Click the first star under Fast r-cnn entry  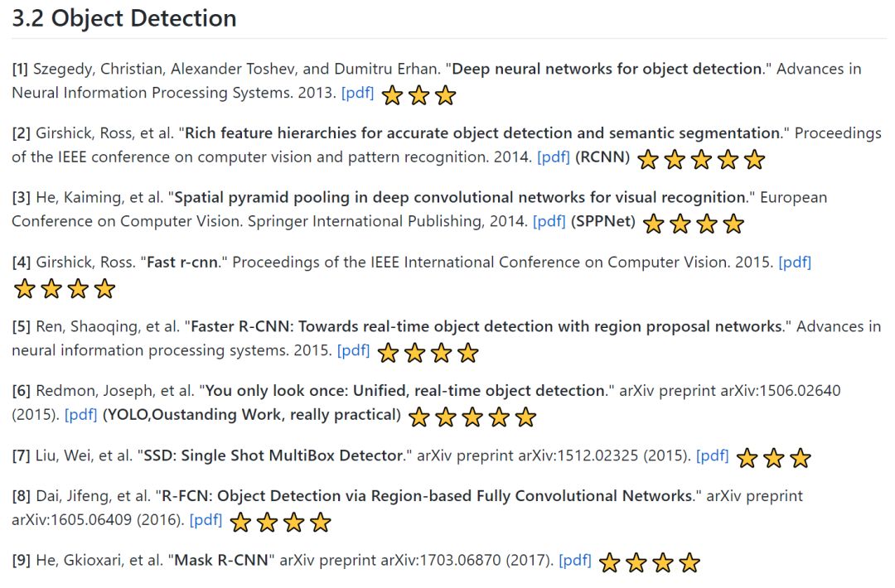point(25,289)
